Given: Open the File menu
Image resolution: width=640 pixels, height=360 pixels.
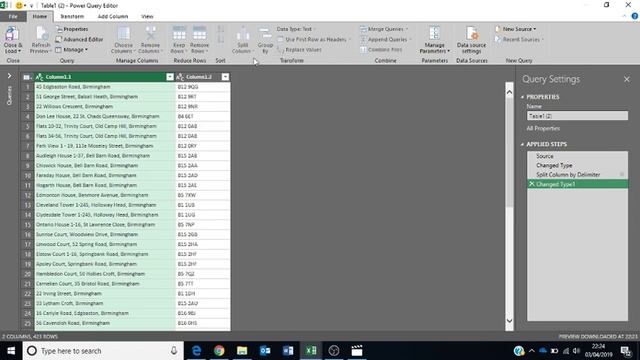Looking at the screenshot, I should pos(13,16).
